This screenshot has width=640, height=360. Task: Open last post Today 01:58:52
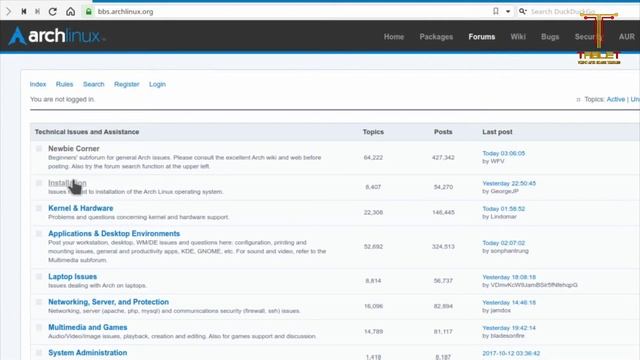503,209
